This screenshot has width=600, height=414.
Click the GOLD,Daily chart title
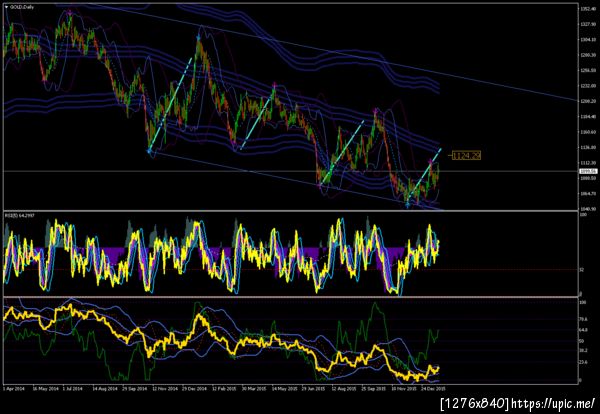coord(22,7)
